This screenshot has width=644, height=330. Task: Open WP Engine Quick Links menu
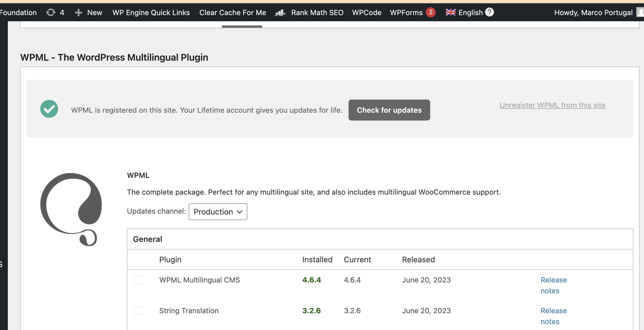coord(151,13)
